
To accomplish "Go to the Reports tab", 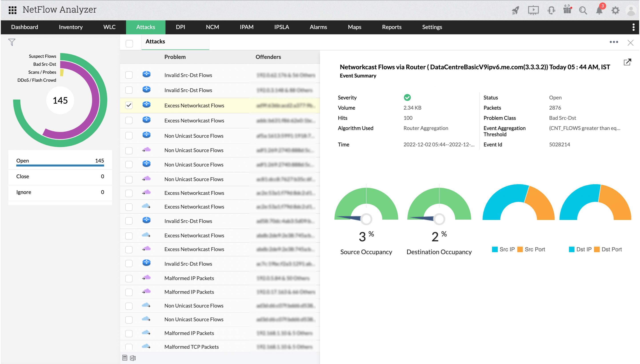I will click(x=392, y=27).
